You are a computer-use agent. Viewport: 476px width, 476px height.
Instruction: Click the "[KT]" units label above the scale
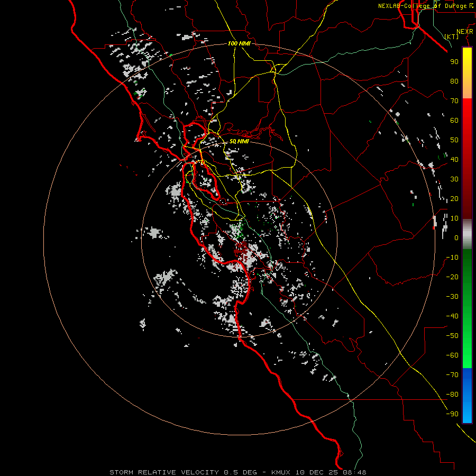click(x=452, y=36)
